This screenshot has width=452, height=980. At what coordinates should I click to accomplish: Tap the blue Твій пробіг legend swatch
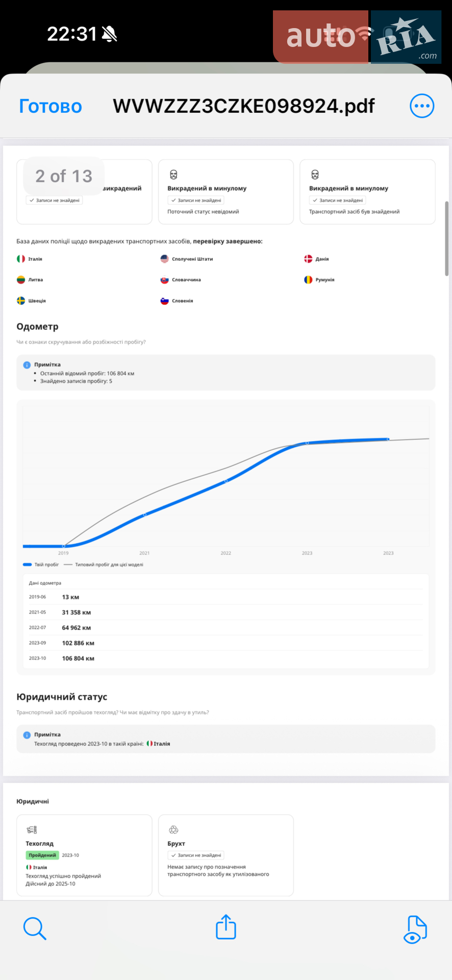[28, 565]
